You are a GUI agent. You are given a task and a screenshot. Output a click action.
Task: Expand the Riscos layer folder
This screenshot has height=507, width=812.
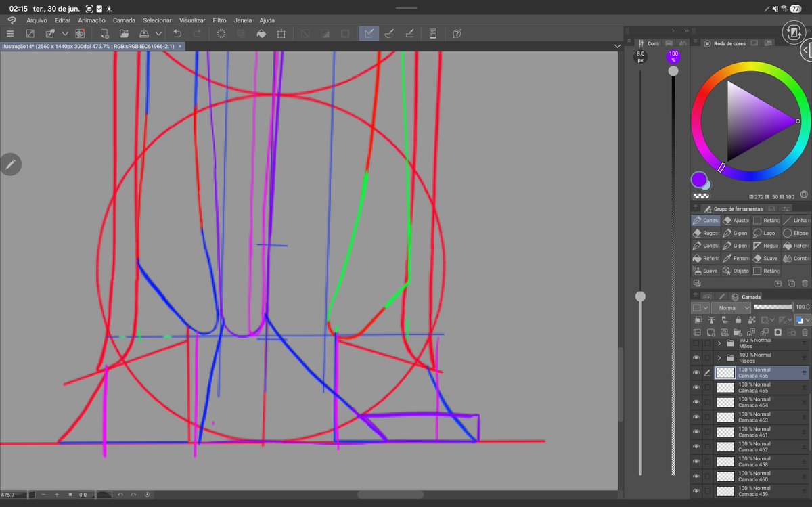(719, 358)
